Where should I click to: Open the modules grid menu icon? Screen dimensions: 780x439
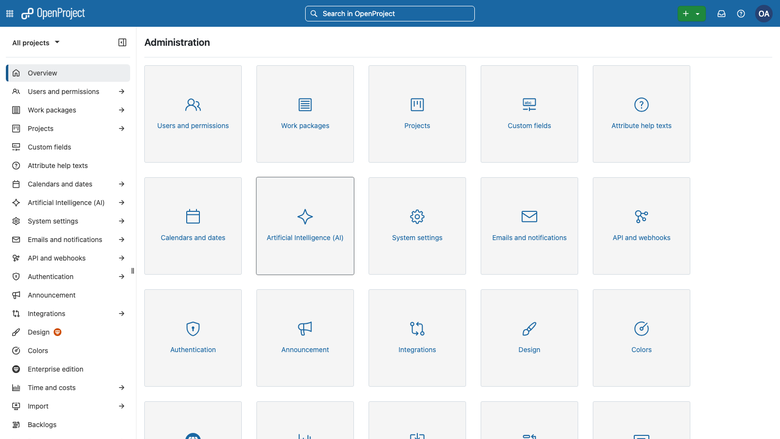coord(9,13)
